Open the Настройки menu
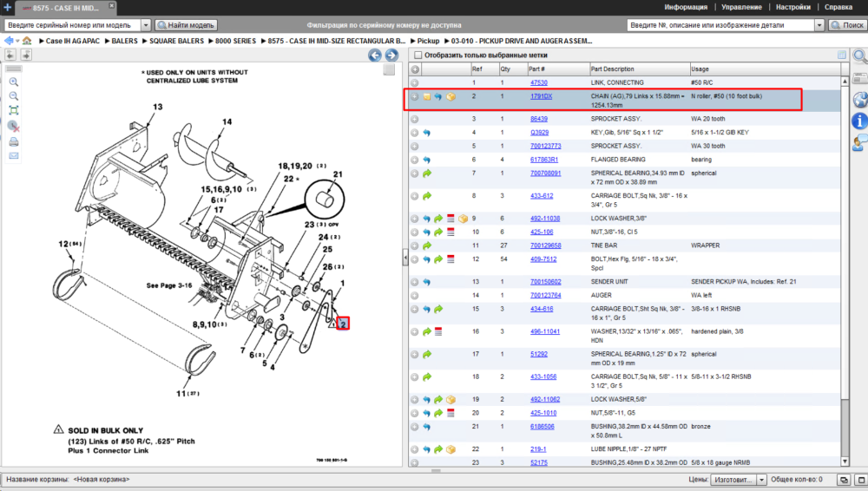This screenshot has width=868, height=491. click(x=793, y=7)
